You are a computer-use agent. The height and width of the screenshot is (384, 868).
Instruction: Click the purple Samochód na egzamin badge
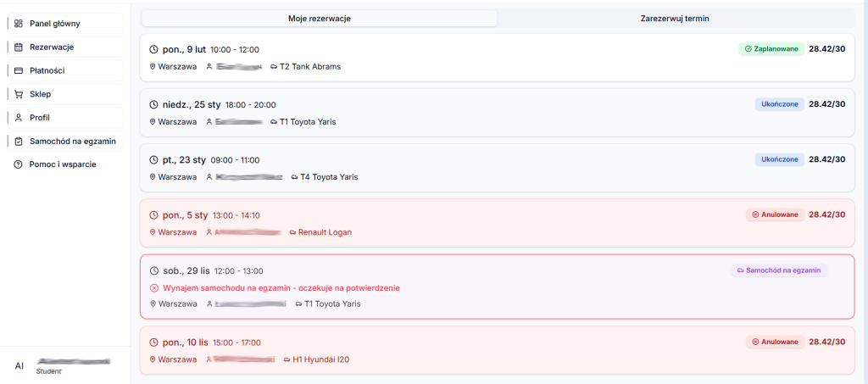click(x=778, y=270)
